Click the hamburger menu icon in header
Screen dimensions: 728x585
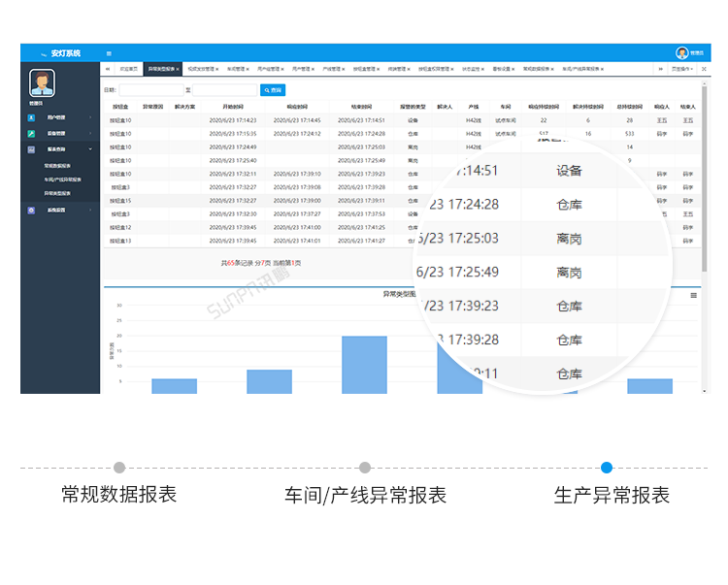pos(109,53)
